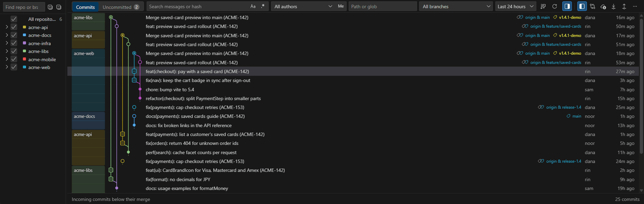
Task: Toggle regex mode in message search
Action: point(263,6)
